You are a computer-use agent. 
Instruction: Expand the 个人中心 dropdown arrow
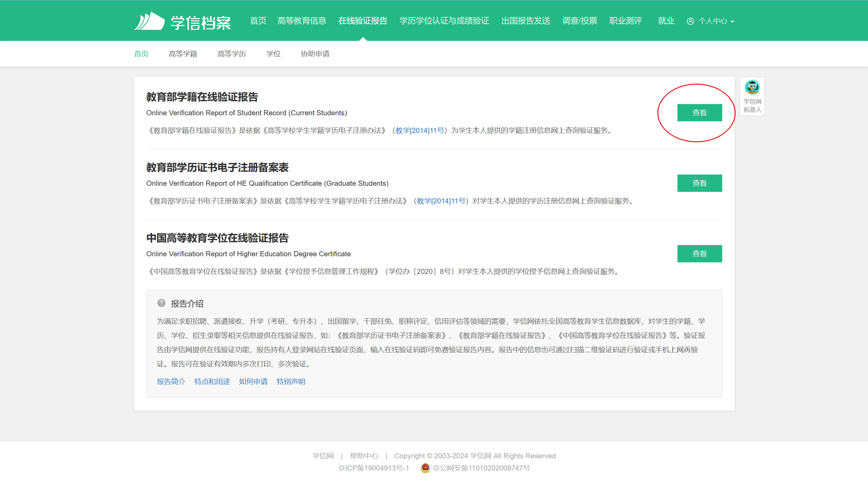(x=732, y=22)
